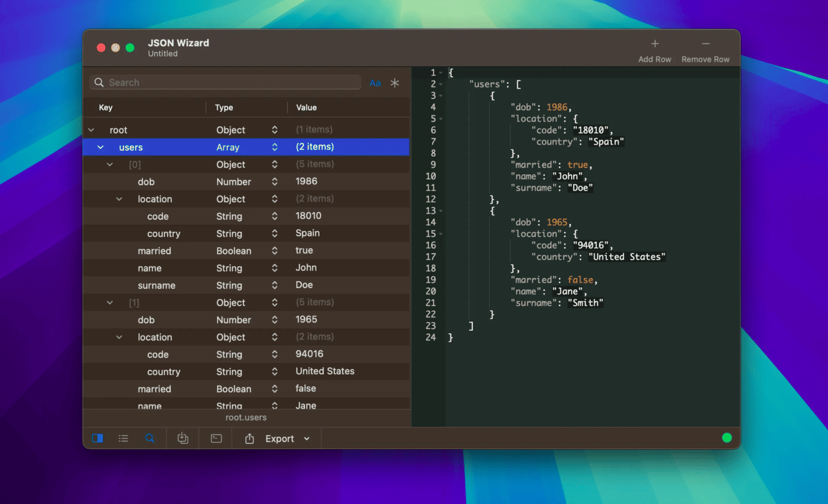Image resolution: width=828 pixels, height=504 pixels.
Task: Open type stepper for code 18010 row
Action: tap(275, 216)
